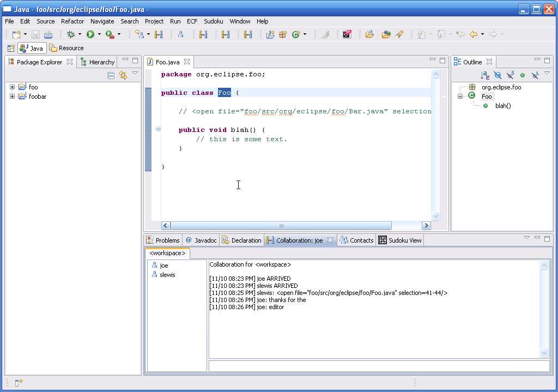Switch to the Problems tab
558x392 pixels.
(x=163, y=240)
